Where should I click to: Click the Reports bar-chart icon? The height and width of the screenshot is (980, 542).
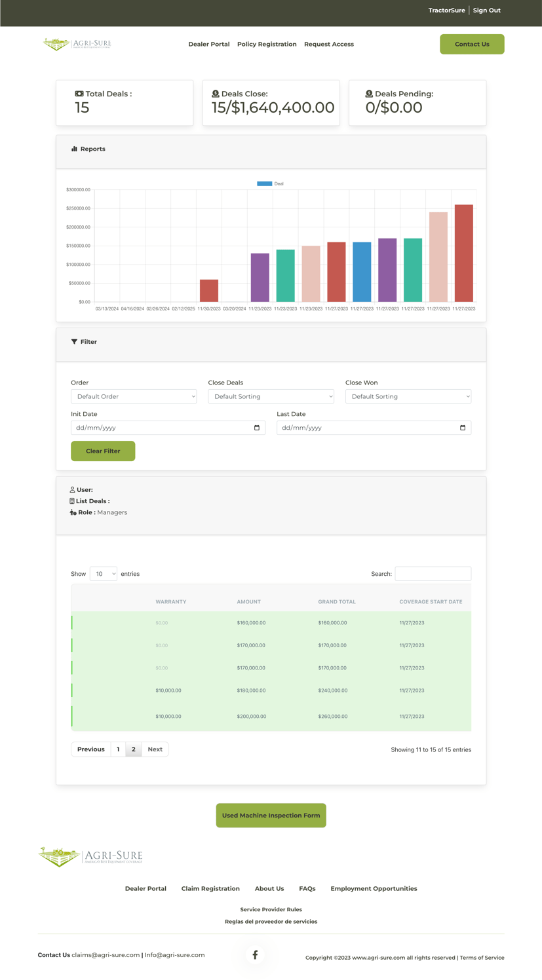tap(74, 149)
